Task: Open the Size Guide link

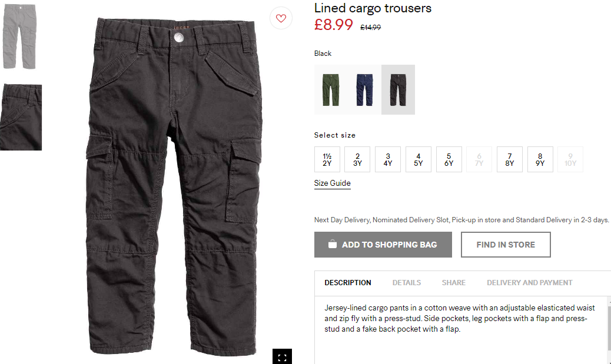Action: [333, 183]
